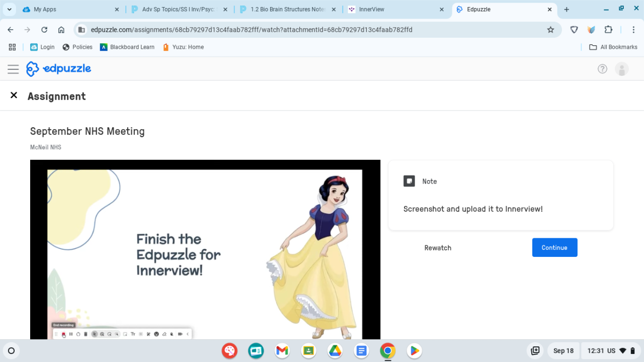The height and width of the screenshot is (362, 644).
Task: Click the "McNeil NHS" class name
Action: pyautogui.click(x=46, y=147)
